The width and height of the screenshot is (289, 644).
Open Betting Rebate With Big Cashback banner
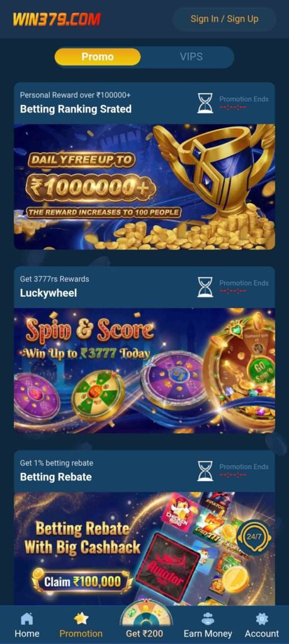coord(145,548)
